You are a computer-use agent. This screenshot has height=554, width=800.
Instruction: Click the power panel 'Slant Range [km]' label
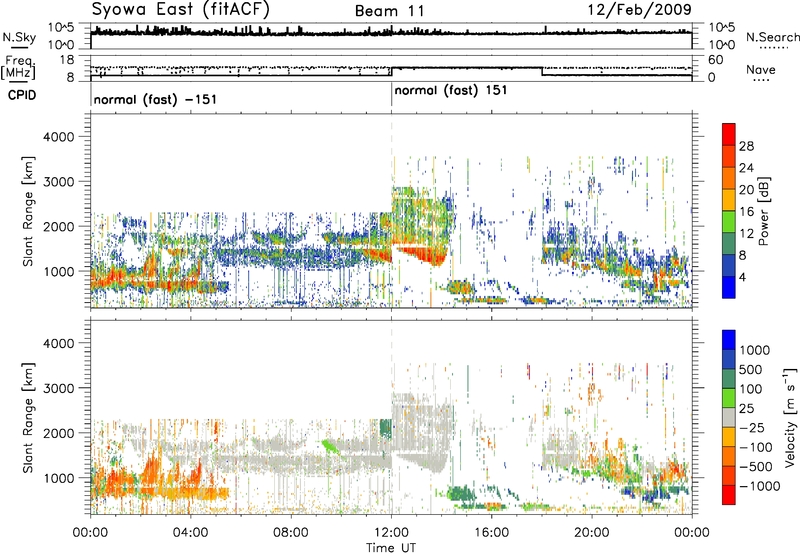(x=28, y=211)
